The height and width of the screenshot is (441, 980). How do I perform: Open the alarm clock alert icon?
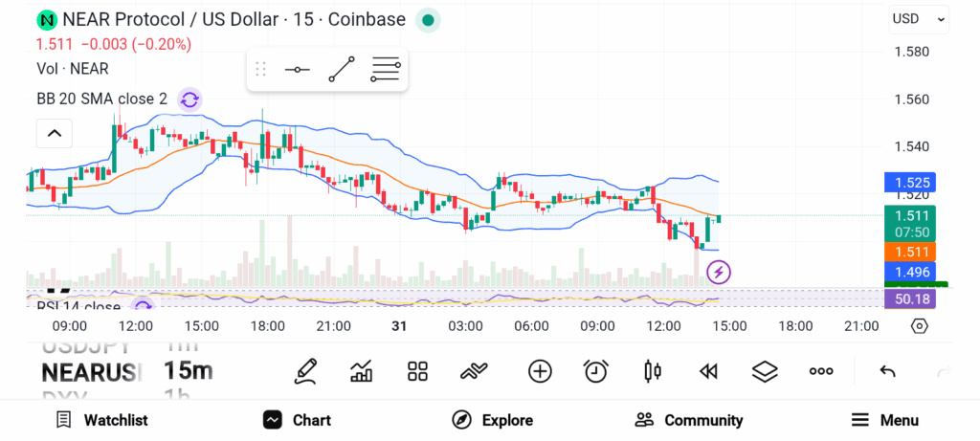(x=596, y=371)
